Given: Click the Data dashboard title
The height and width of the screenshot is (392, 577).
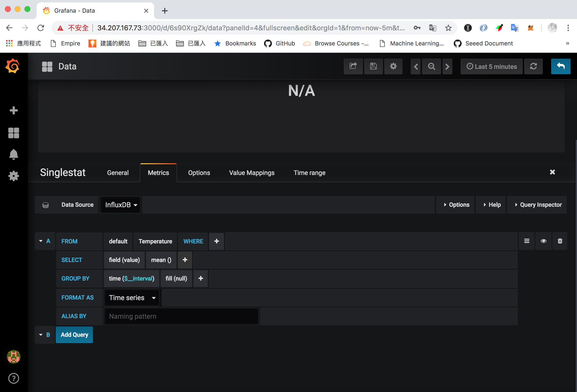Looking at the screenshot, I should point(67,66).
